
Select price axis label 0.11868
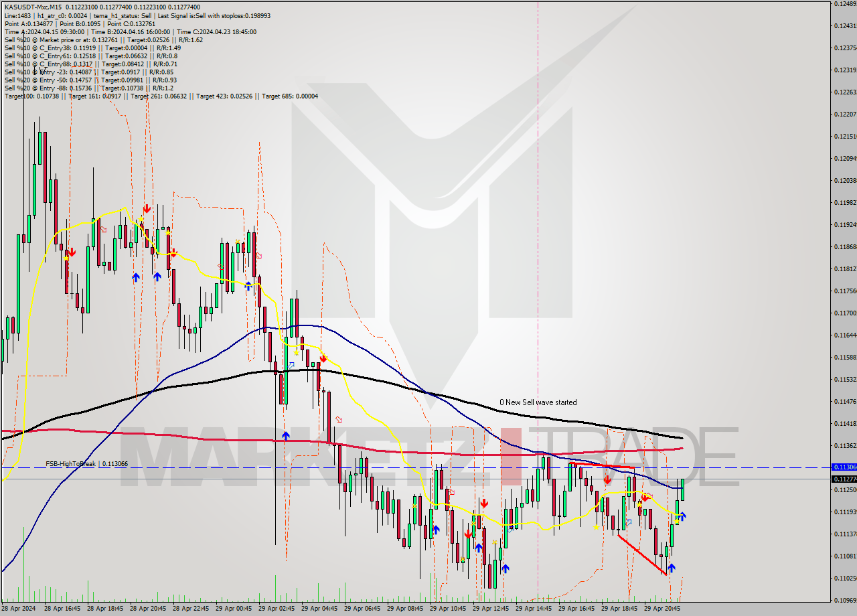pos(844,246)
